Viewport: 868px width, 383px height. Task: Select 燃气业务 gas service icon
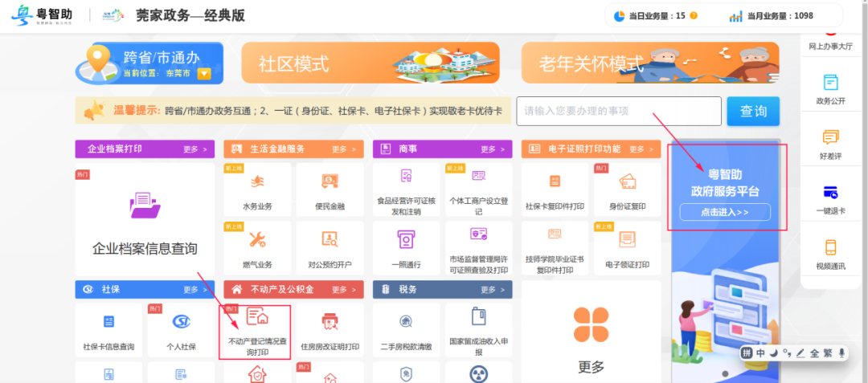tap(257, 247)
